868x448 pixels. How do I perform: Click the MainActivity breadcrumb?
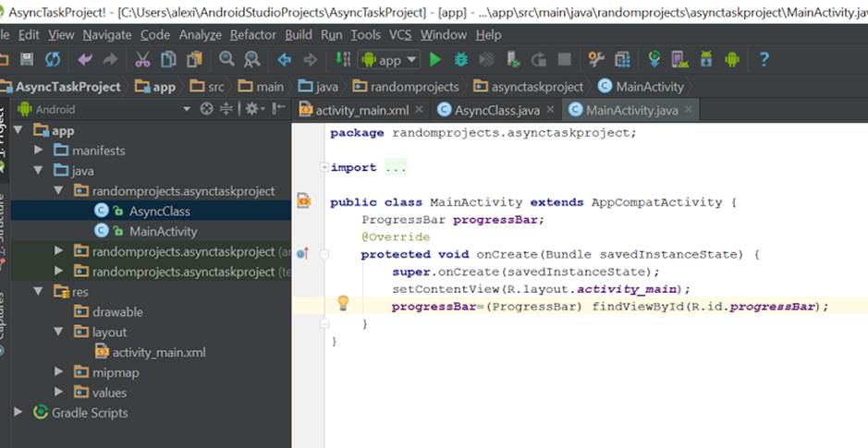click(x=641, y=87)
